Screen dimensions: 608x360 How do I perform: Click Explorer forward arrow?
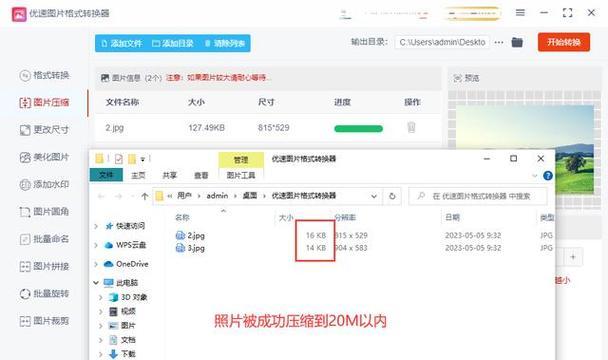point(118,196)
